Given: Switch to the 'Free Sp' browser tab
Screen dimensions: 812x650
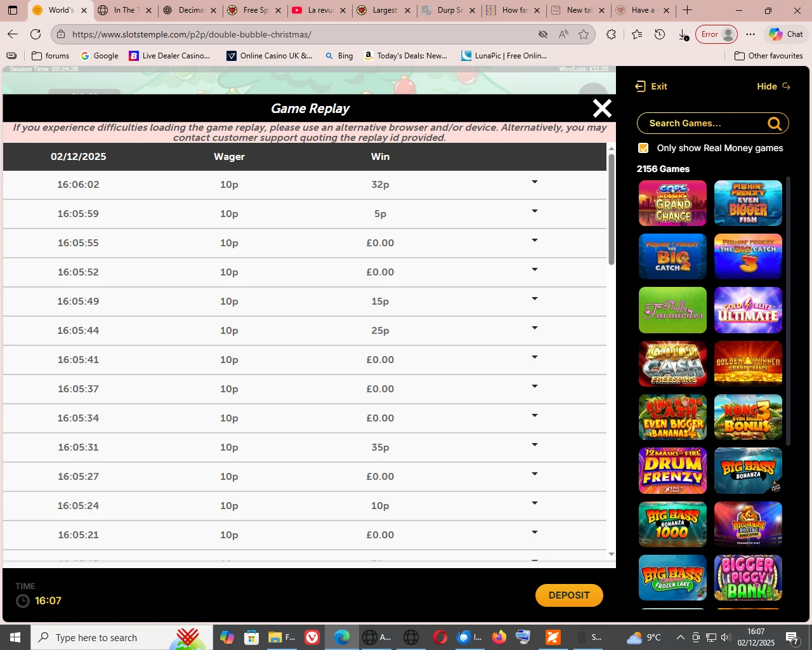Looking at the screenshot, I should point(254,10).
